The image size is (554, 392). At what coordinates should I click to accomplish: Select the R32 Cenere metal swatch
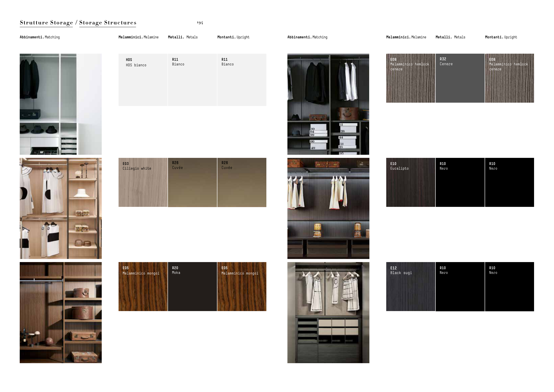tap(460, 78)
